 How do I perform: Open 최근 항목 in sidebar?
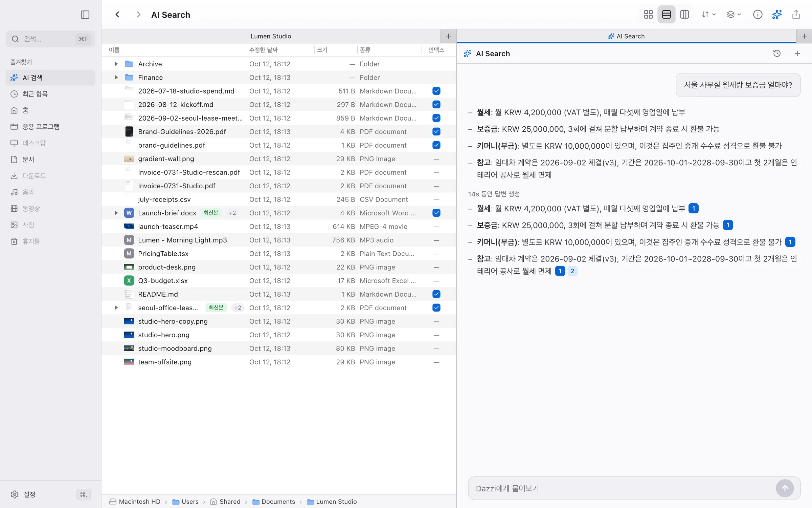pyautogui.click(x=50, y=94)
